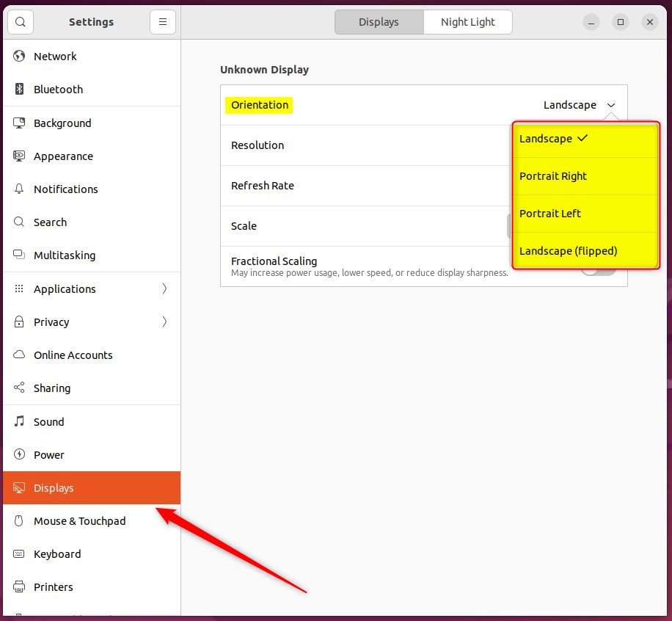672x621 pixels.
Task: Click the Notifications bell icon
Action: (x=19, y=189)
